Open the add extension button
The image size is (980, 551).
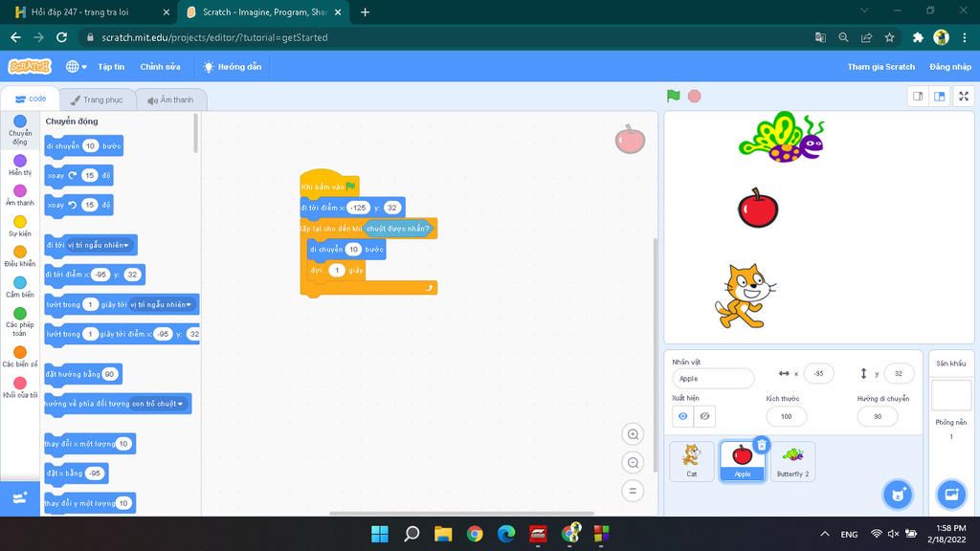[20, 497]
